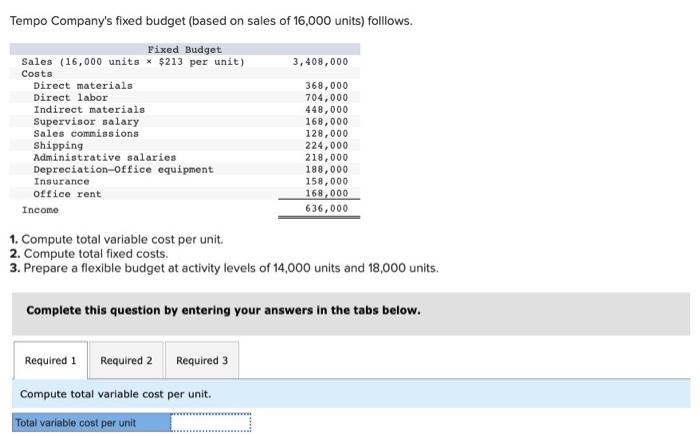This screenshot has width=700, height=436.
Task: Click the Income value 636,000
Action: coord(326,209)
